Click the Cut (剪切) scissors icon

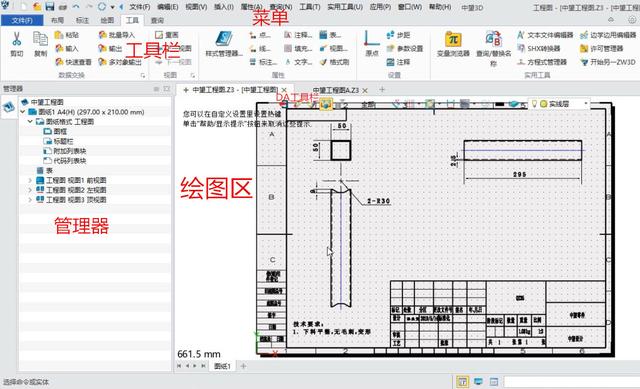16,39
